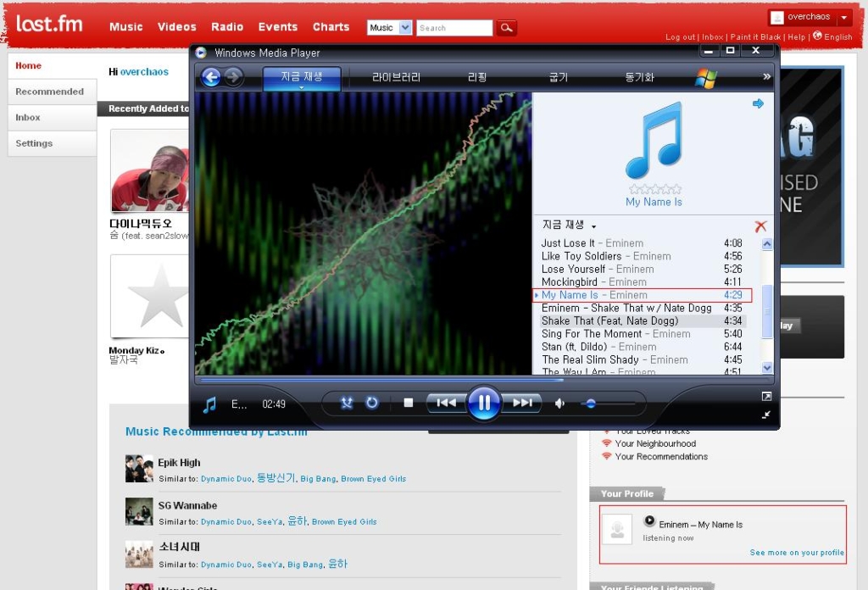The image size is (868, 590).
Task: Click the last.fm Search input field
Action: coord(454,28)
